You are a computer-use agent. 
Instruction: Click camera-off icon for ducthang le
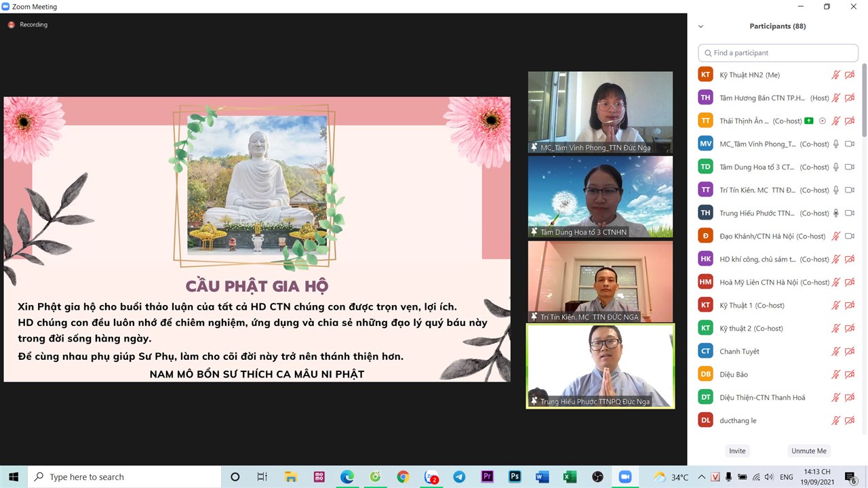pos(850,421)
